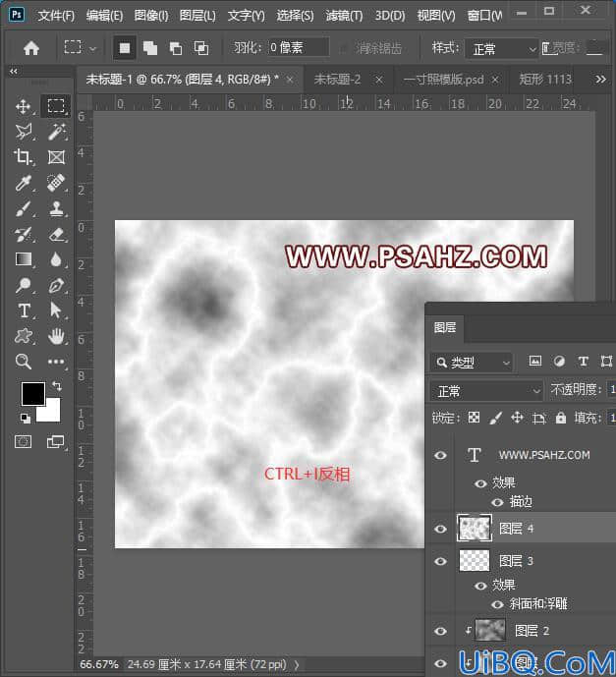Screen dimensions: 616x677
Task: Toggle Quick Mask mode
Action: coord(24,442)
